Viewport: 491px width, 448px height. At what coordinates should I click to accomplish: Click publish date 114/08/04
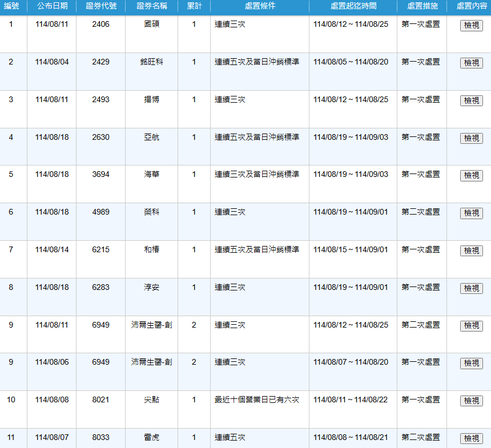pyautogui.click(x=51, y=62)
